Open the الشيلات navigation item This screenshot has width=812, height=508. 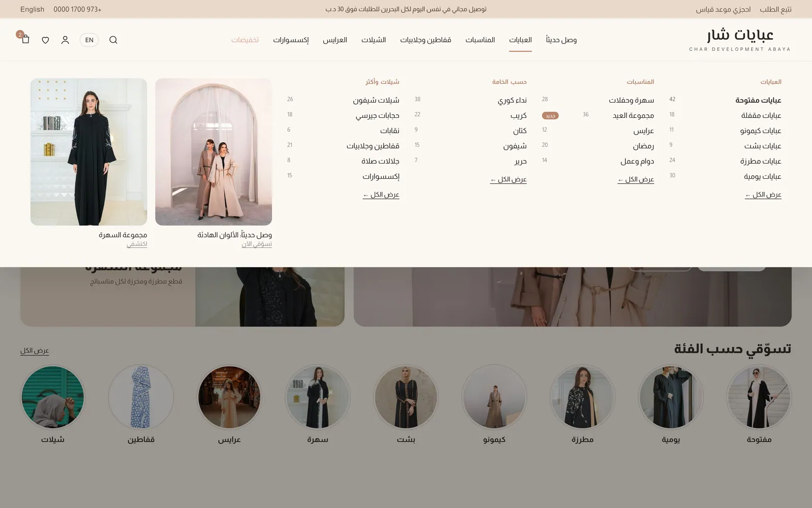(374, 40)
